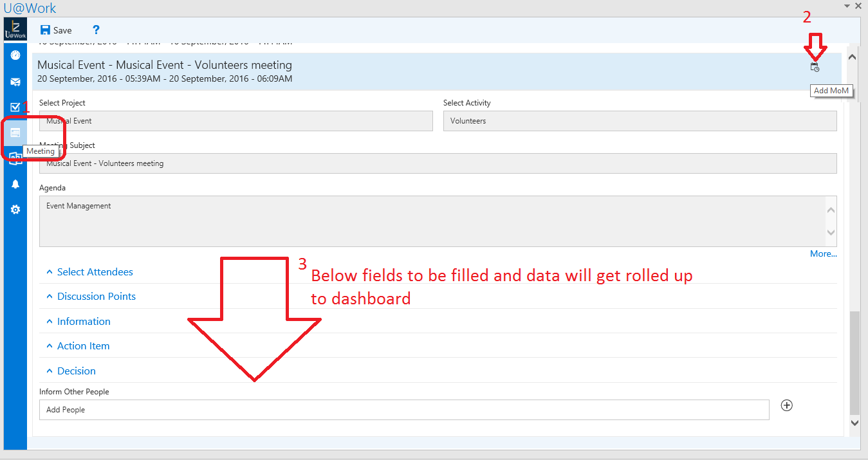Click the blue question mark help icon

pyautogui.click(x=96, y=30)
